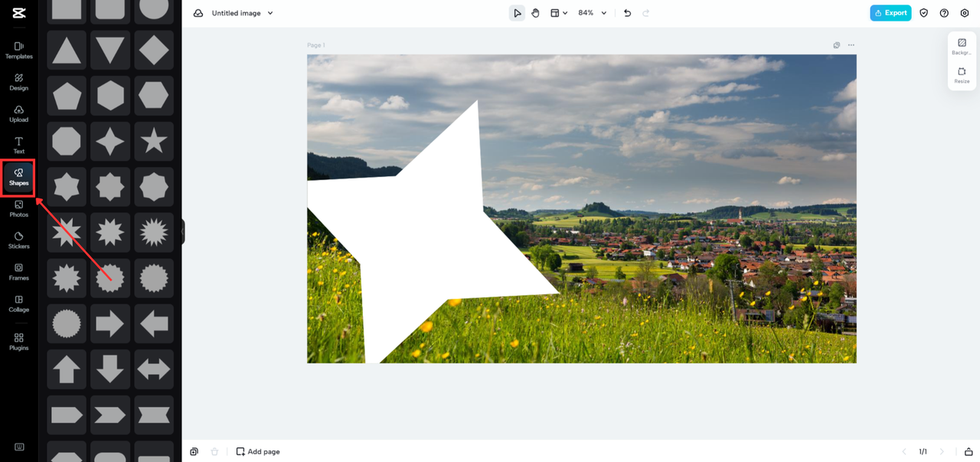Open the Design panel
The height and width of the screenshot is (462, 980).
[18, 82]
